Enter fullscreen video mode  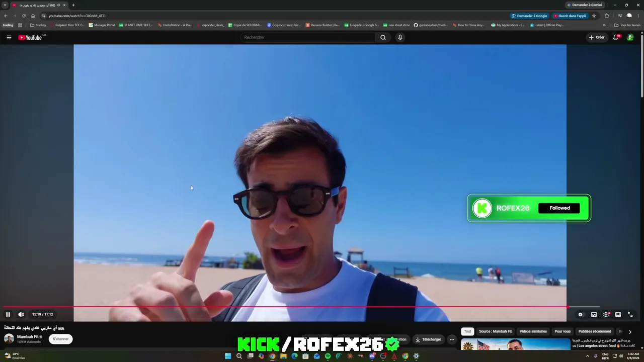pyautogui.click(x=630, y=314)
